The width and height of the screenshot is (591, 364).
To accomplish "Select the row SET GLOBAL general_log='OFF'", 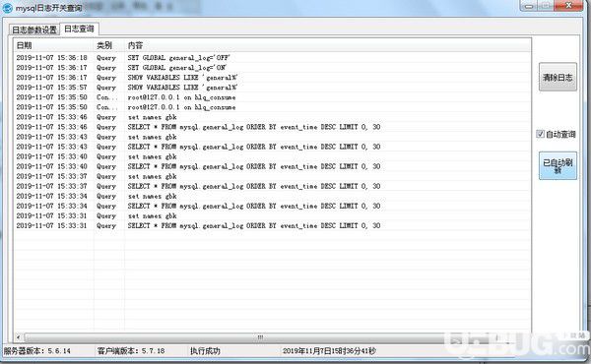I will pyautogui.click(x=272, y=58).
